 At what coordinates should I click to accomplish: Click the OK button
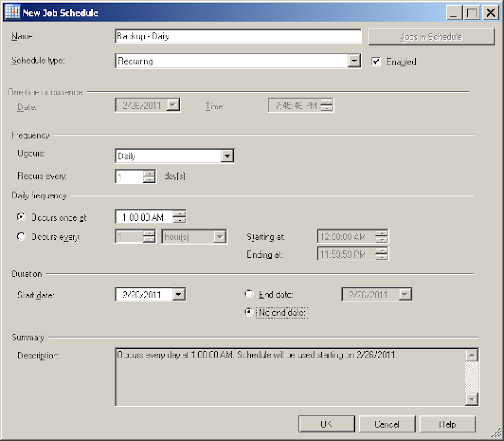coord(327,424)
